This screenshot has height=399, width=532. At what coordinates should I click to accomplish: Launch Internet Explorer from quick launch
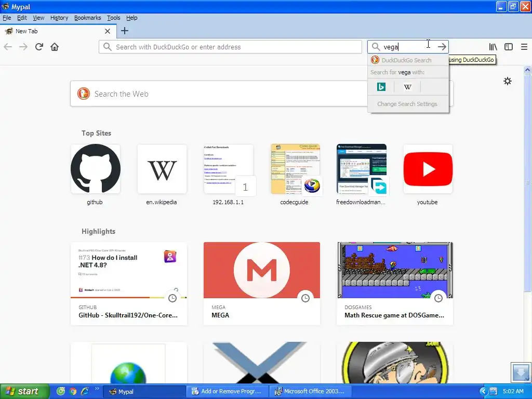click(x=85, y=391)
